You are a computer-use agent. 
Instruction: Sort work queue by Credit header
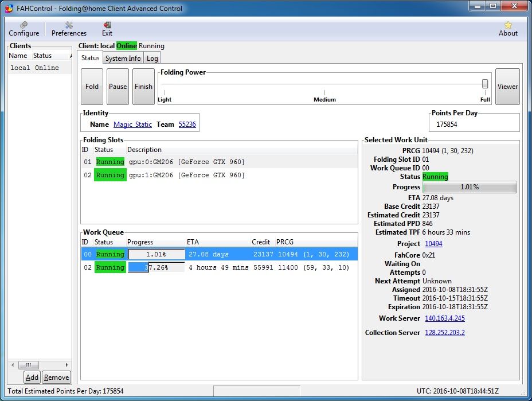263,242
